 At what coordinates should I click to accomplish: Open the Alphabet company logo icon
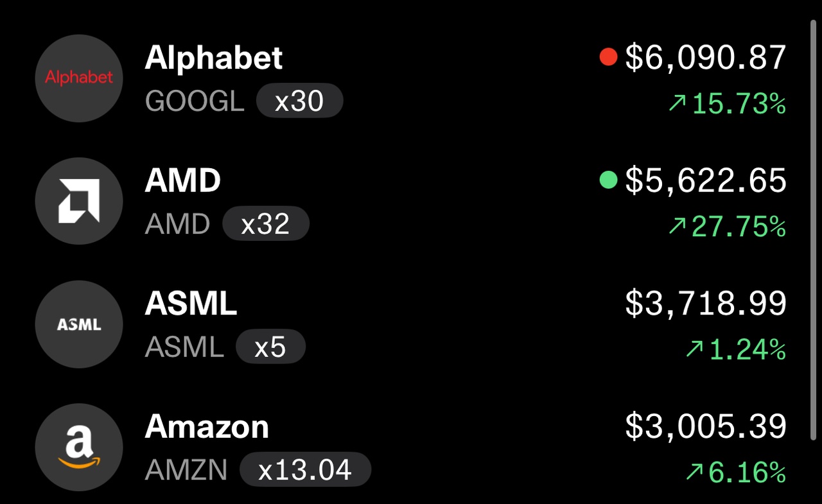pos(79,78)
